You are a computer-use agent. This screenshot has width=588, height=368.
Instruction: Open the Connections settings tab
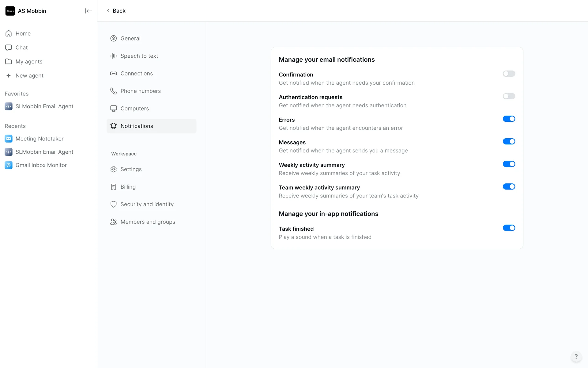tap(136, 74)
